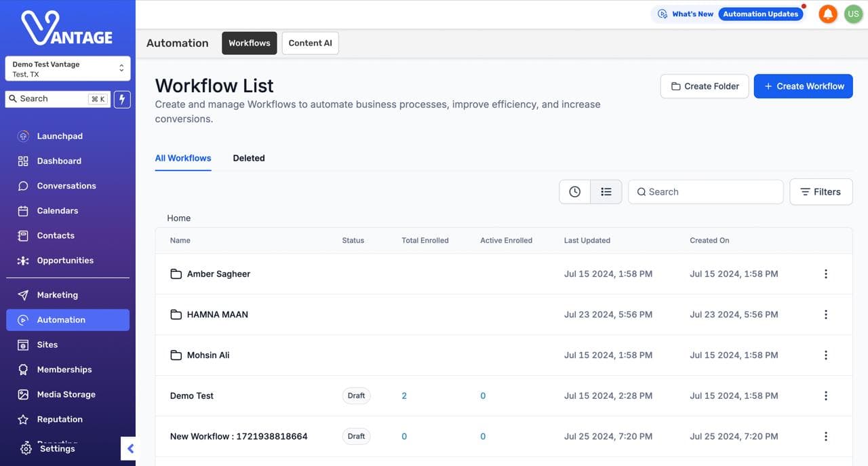Switch to list view icon
Viewport: 868px width, 466px height.
[606, 192]
